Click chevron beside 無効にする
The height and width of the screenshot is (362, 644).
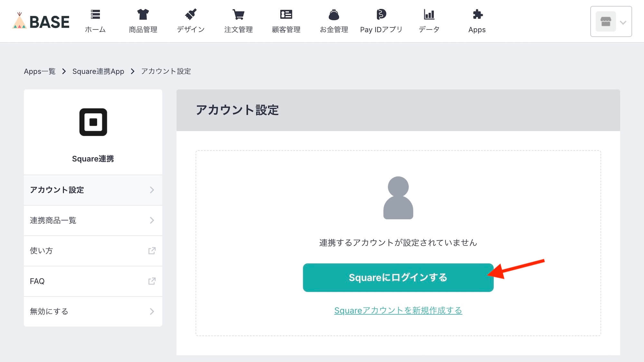point(152,311)
